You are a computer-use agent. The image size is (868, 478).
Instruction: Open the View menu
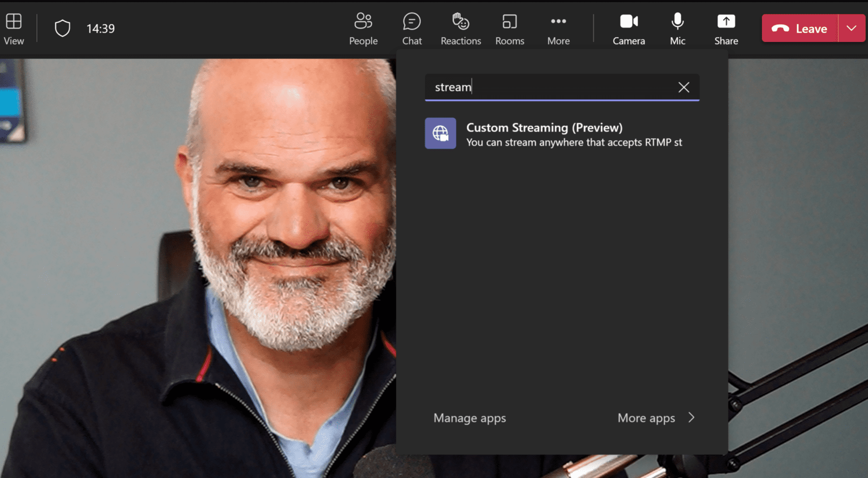click(13, 28)
